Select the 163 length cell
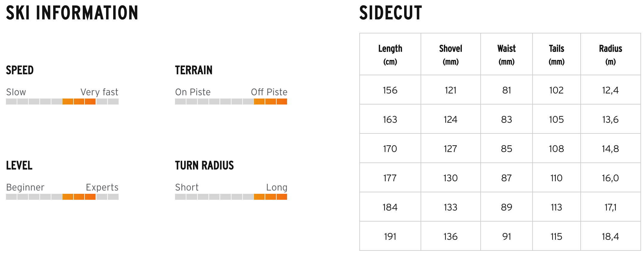644x255 pixels. 390,119
